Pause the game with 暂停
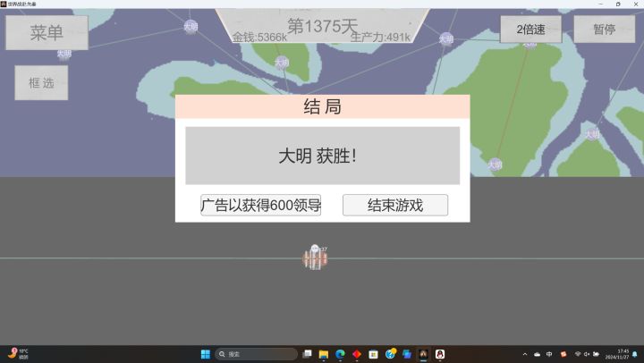The image size is (644, 363). tap(604, 30)
